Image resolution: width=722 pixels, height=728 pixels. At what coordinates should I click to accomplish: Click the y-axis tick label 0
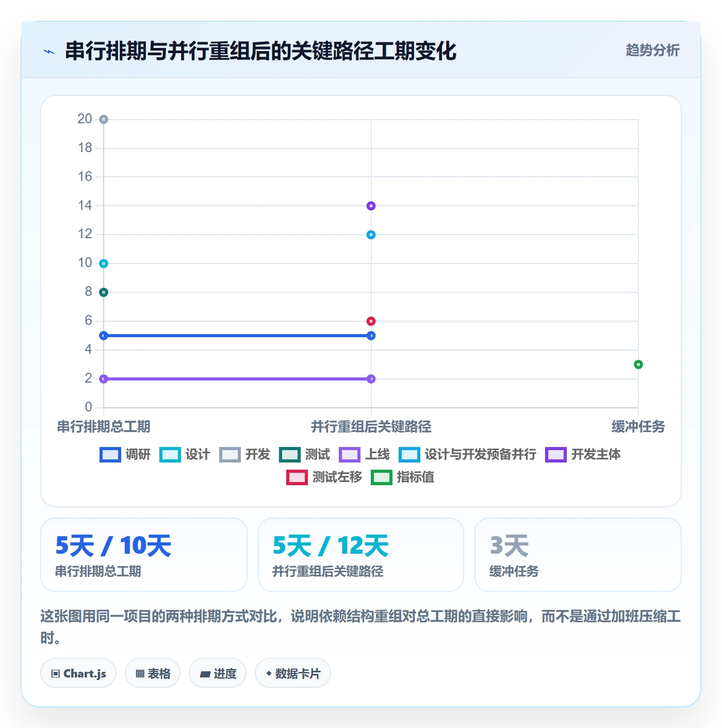tap(88, 407)
